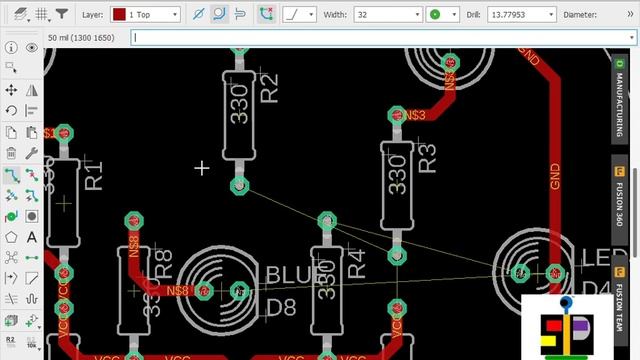The height and width of the screenshot is (360, 640).
Task: Select the Text tool
Action: point(31,237)
